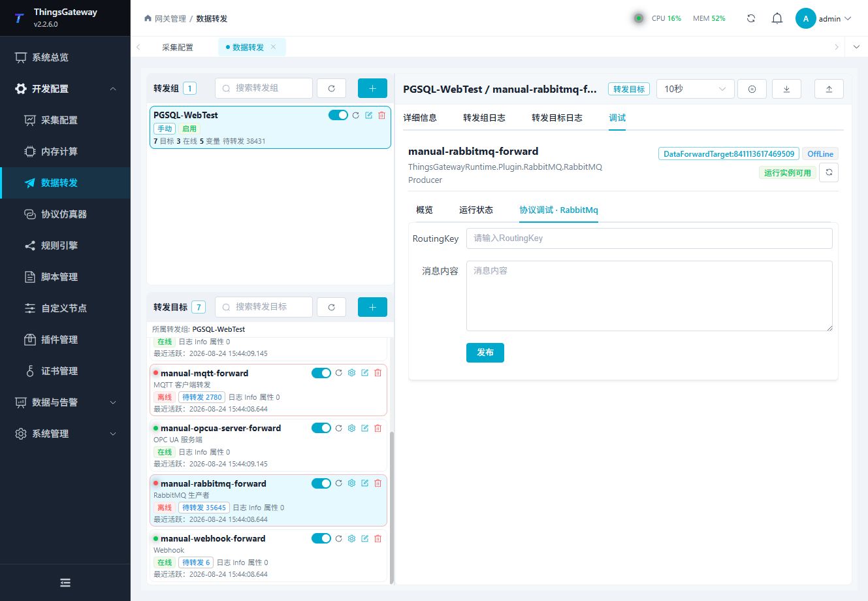Open 协议仿真器 in the sidebar

(65, 214)
